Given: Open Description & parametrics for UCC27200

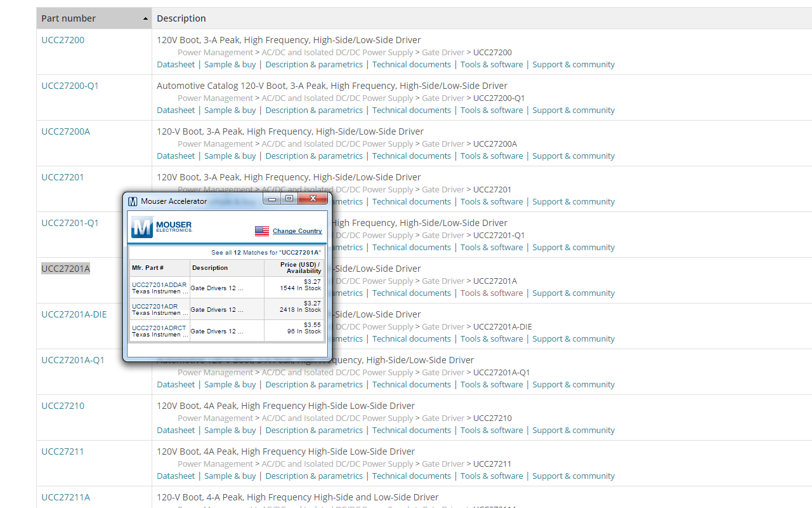Looking at the screenshot, I should point(314,65).
